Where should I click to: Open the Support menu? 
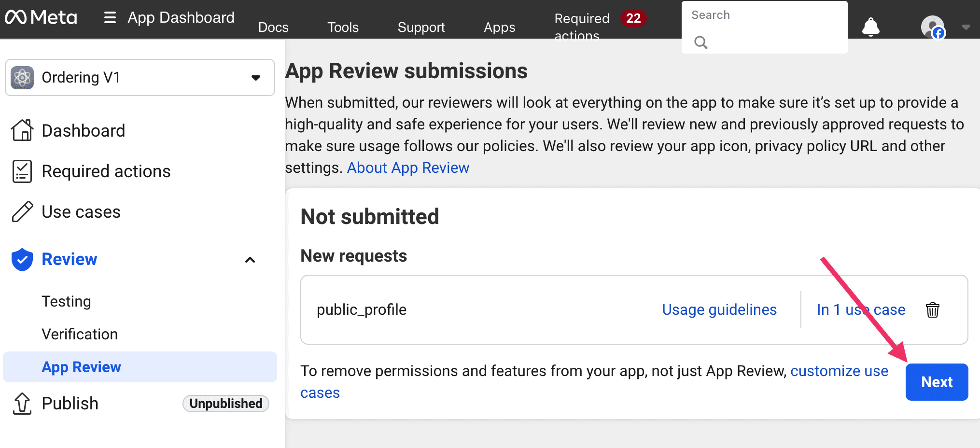coord(421,27)
